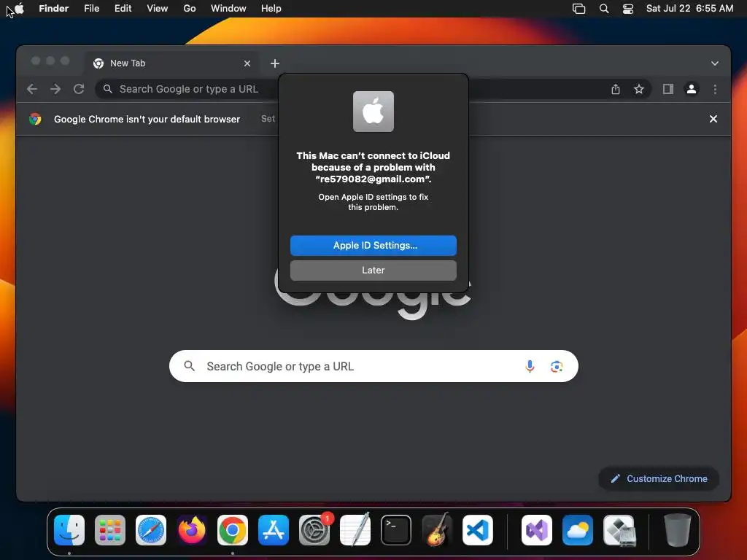
Task: Open the cloud weather app in Dock
Action: click(x=578, y=530)
